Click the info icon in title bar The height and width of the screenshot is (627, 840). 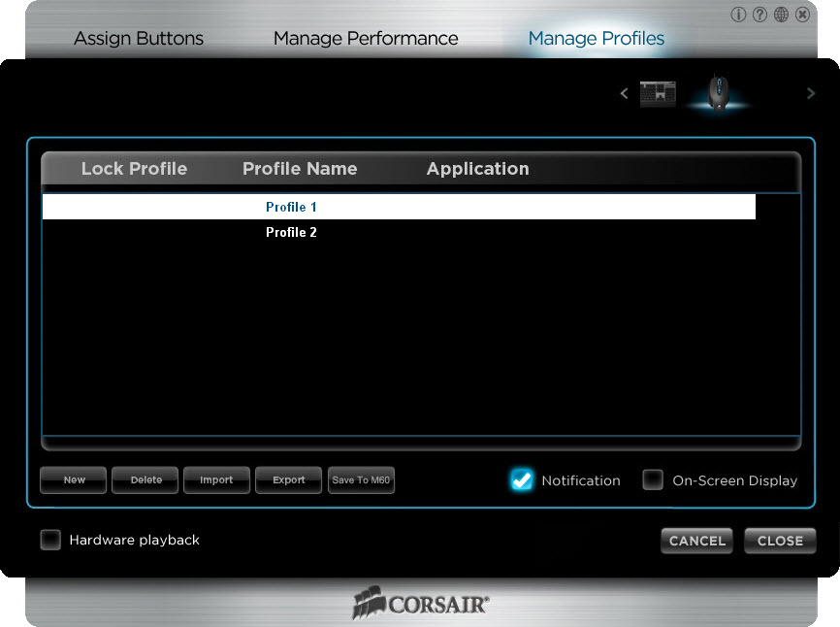click(738, 15)
